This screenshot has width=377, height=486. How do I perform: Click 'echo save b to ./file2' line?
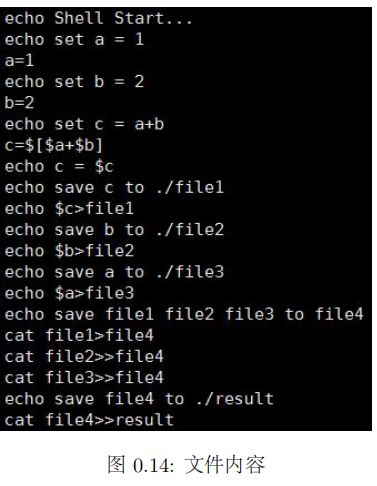[x=114, y=230]
